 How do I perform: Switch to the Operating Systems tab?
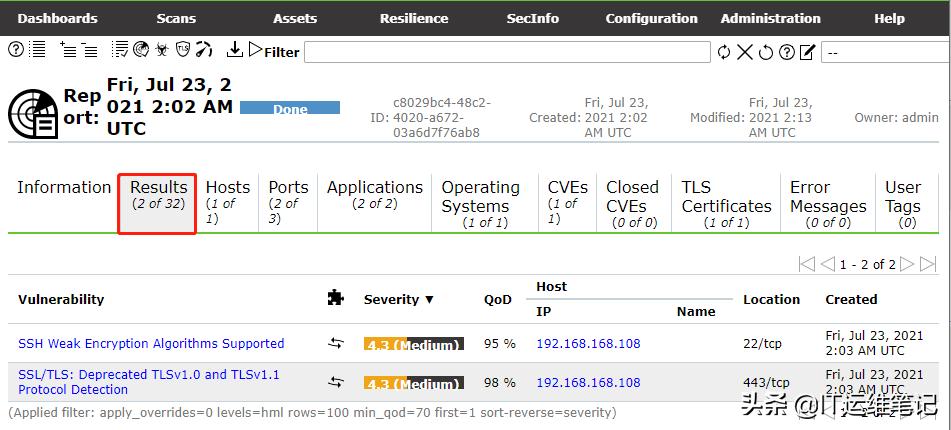(x=485, y=203)
